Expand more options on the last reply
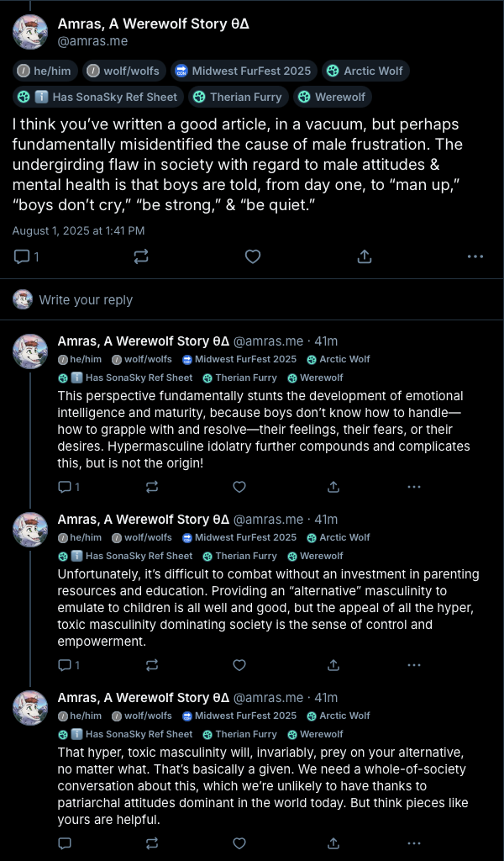Image resolution: width=504 pixels, height=861 pixels. pyautogui.click(x=414, y=843)
